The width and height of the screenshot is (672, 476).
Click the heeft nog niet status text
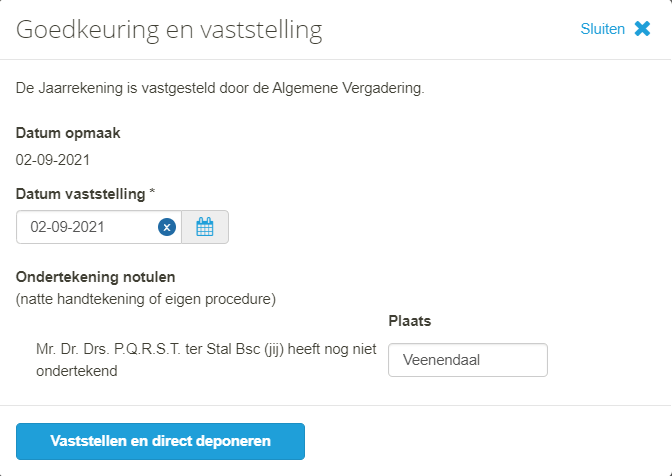coord(332,349)
